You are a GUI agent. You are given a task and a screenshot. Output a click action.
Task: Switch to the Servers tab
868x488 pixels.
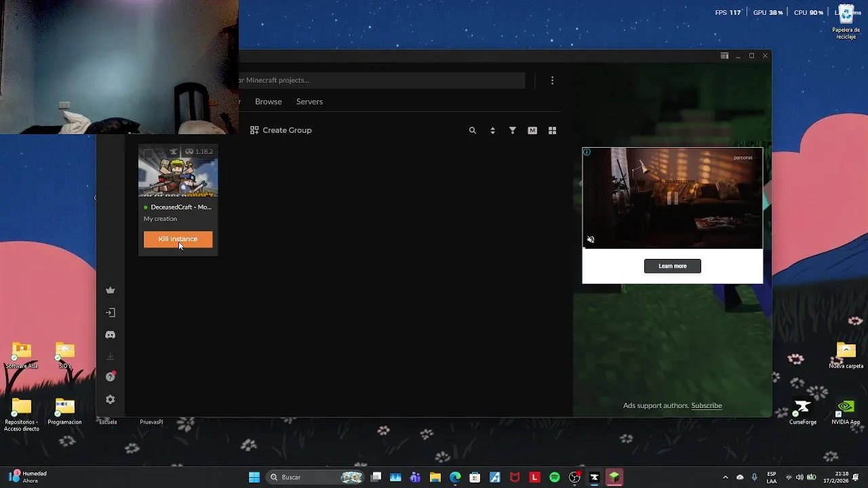point(309,102)
